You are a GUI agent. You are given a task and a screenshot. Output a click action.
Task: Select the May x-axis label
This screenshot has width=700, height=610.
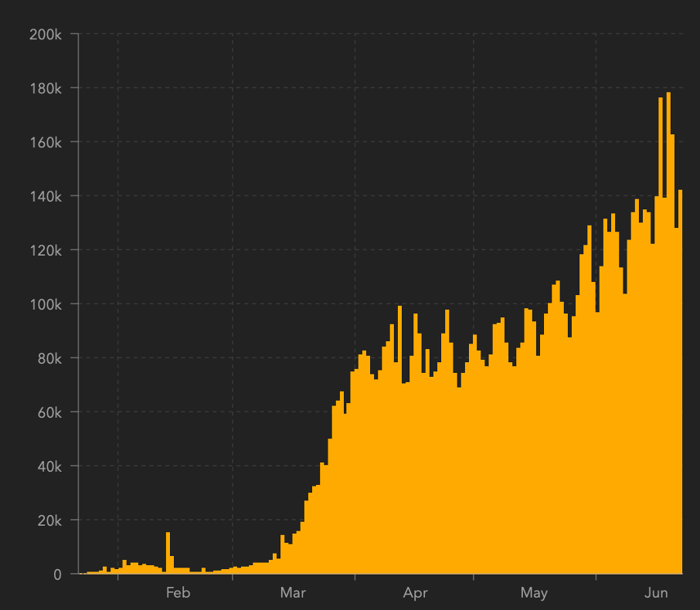point(534,593)
